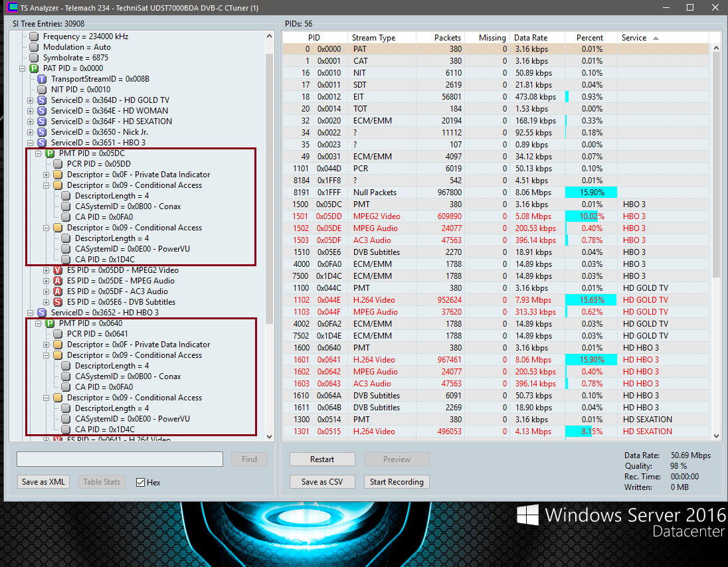Click the A icon for ES PID 0x05DE MPEG Audio
Viewport: 728px width, 567px height.
coord(58,281)
